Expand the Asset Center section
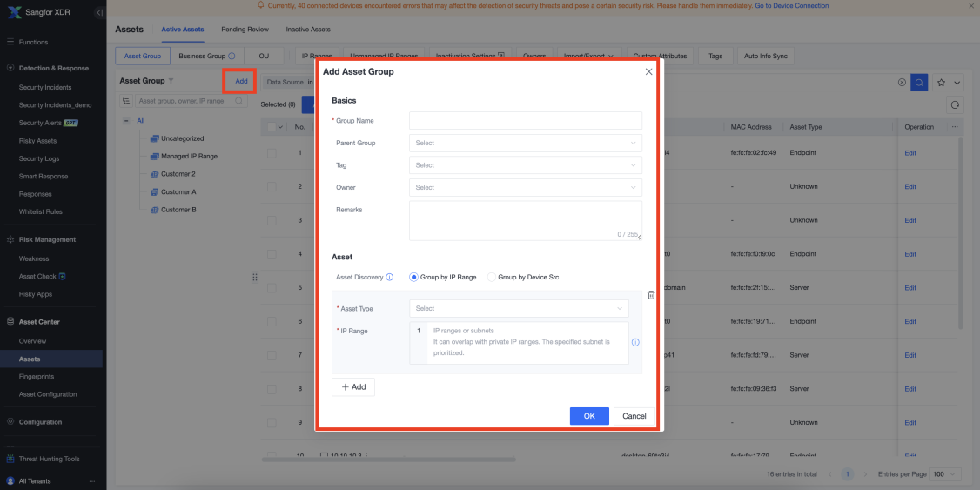 (39, 322)
